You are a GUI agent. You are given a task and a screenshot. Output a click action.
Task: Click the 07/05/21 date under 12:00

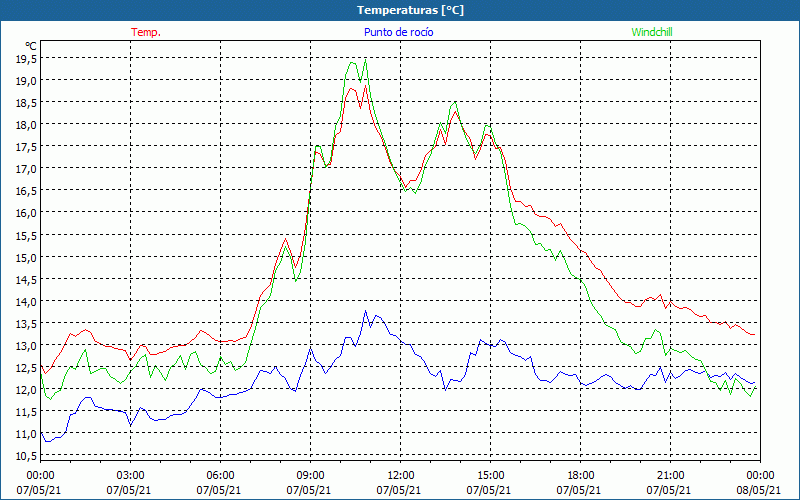pyautogui.click(x=399, y=490)
